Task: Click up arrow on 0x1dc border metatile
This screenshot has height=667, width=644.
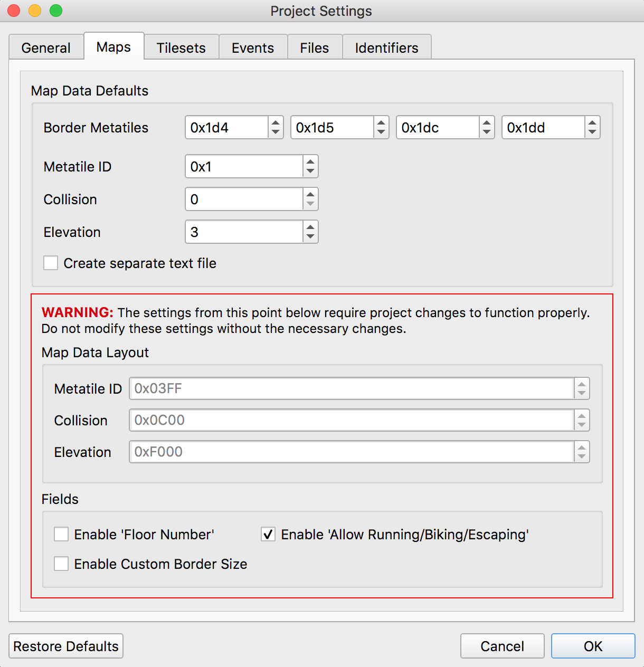Action: (487, 122)
